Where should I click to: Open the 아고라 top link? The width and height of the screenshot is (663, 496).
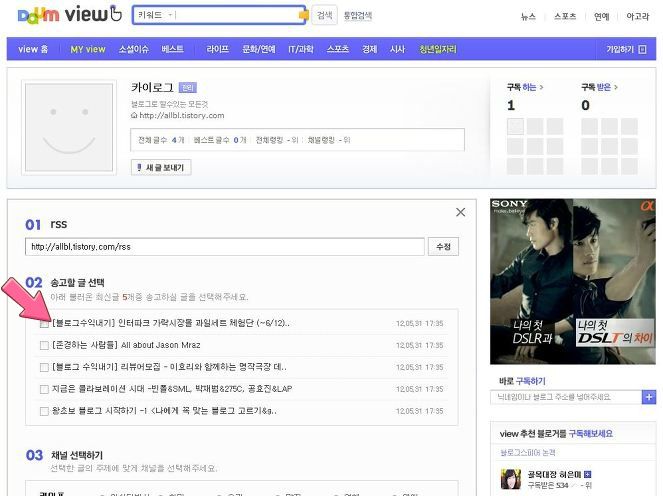637,16
